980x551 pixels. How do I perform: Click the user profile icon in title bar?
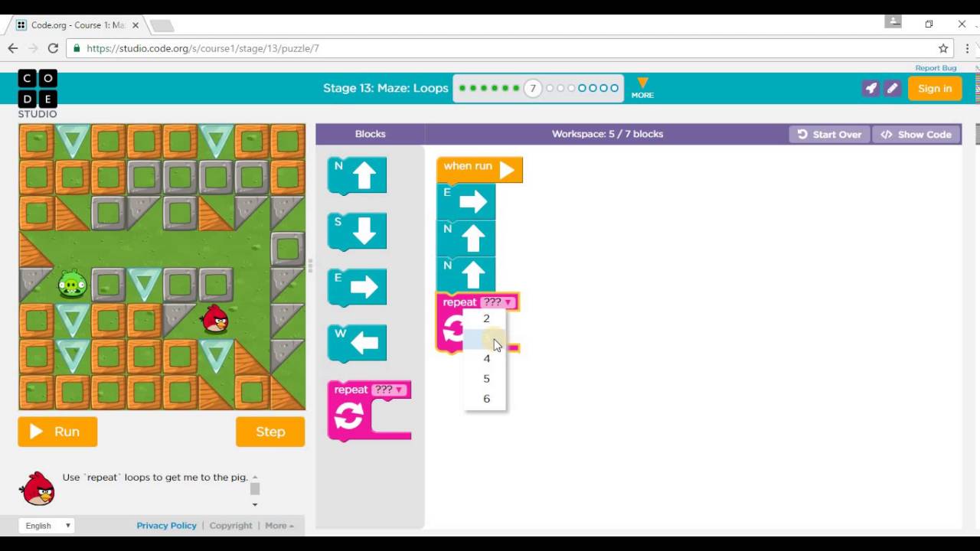click(893, 21)
